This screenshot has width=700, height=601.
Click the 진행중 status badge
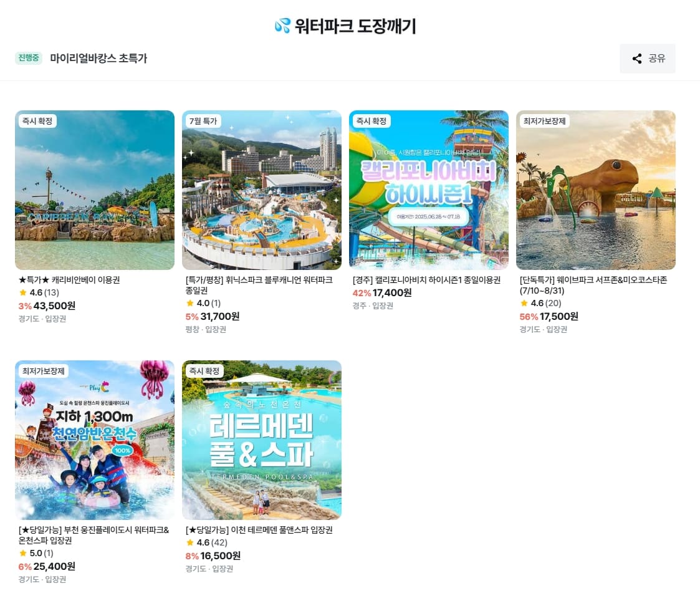(x=29, y=58)
